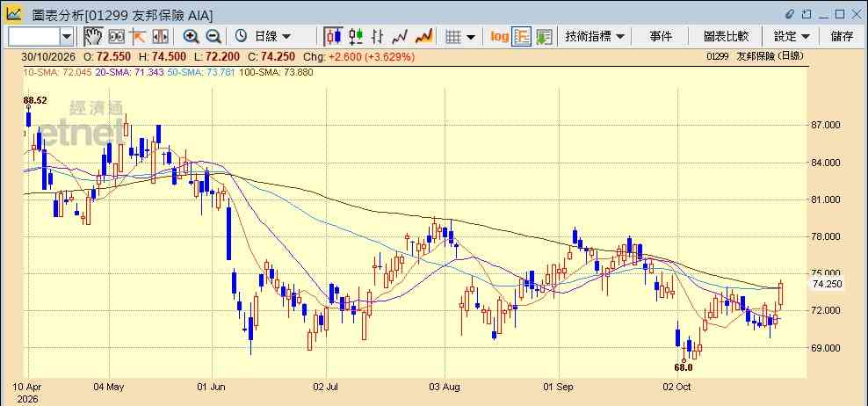868x406 pixels.
Task: Click the 儲存 save button
Action: pyautogui.click(x=842, y=37)
